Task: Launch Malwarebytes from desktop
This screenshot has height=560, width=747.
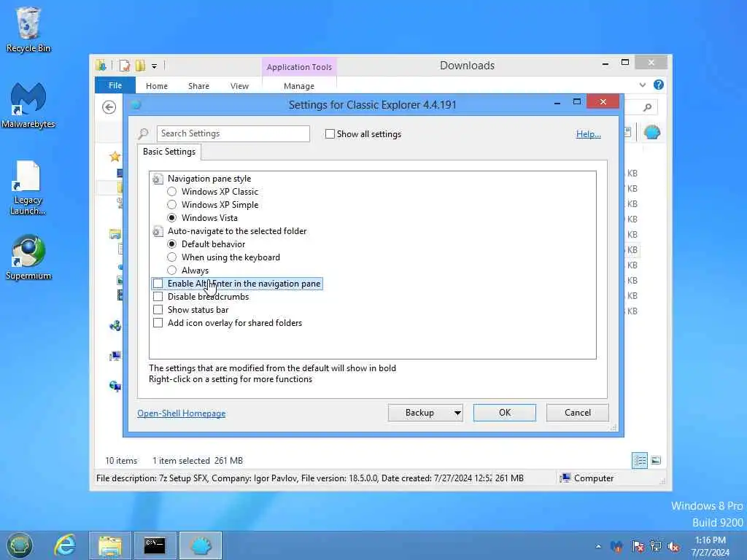Action: coord(28,105)
